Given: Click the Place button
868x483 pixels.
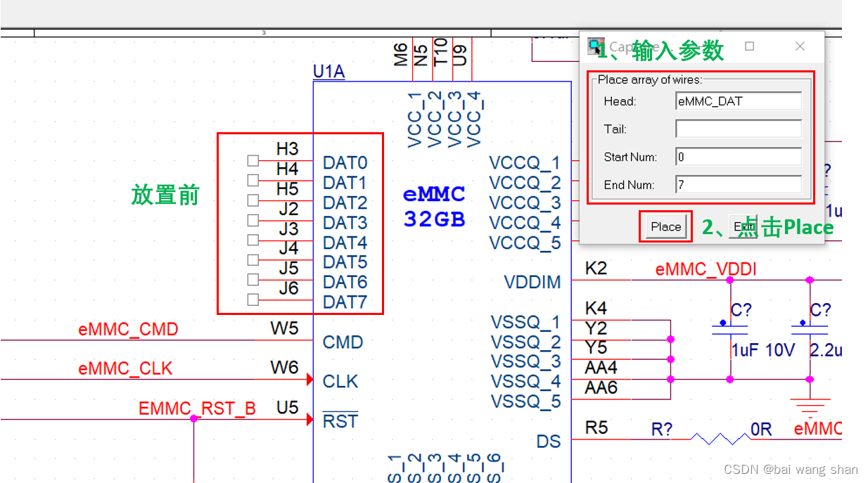Looking at the screenshot, I should click(x=665, y=226).
